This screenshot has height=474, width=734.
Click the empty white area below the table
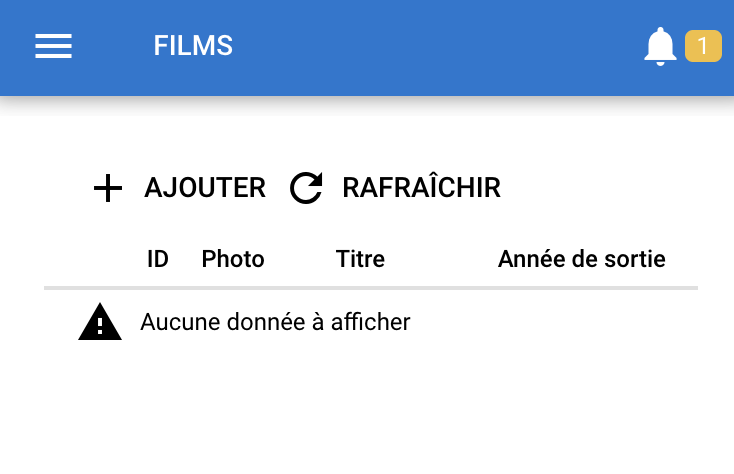click(367, 412)
